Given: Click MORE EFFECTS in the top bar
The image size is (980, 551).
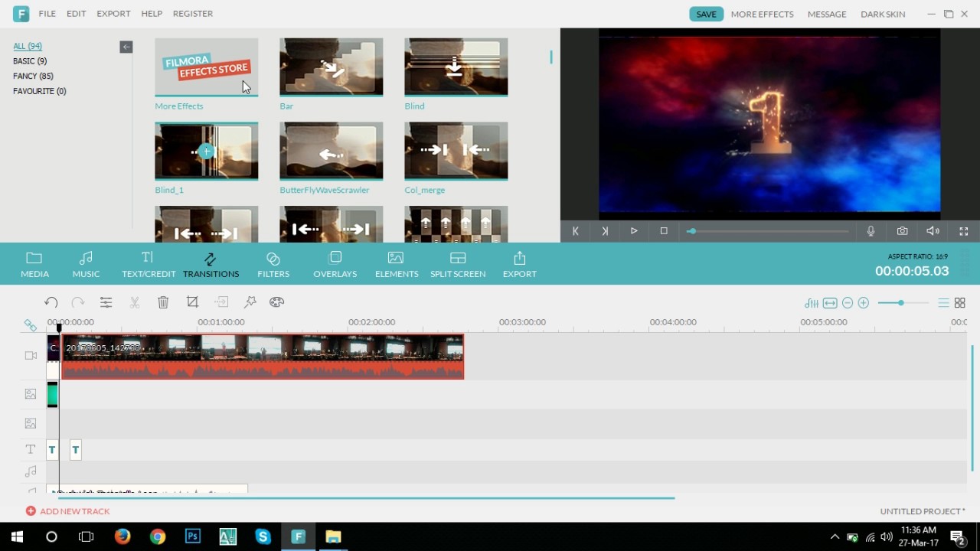Looking at the screenshot, I should pos(762,14).
